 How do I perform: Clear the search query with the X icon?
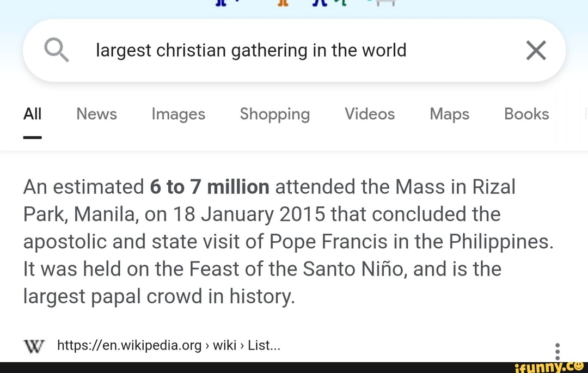coord(536,50)
